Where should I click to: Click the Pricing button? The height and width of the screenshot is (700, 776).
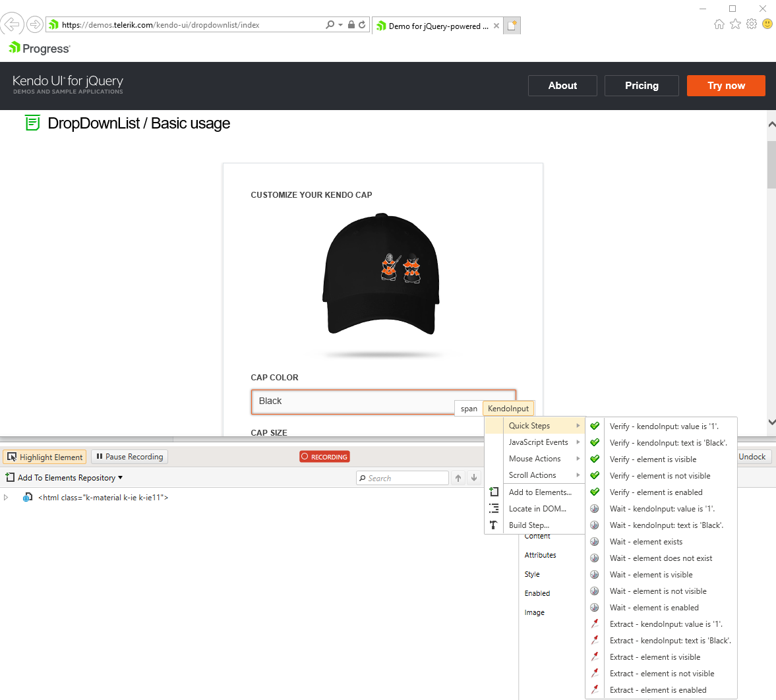click(x=642, y=86)
